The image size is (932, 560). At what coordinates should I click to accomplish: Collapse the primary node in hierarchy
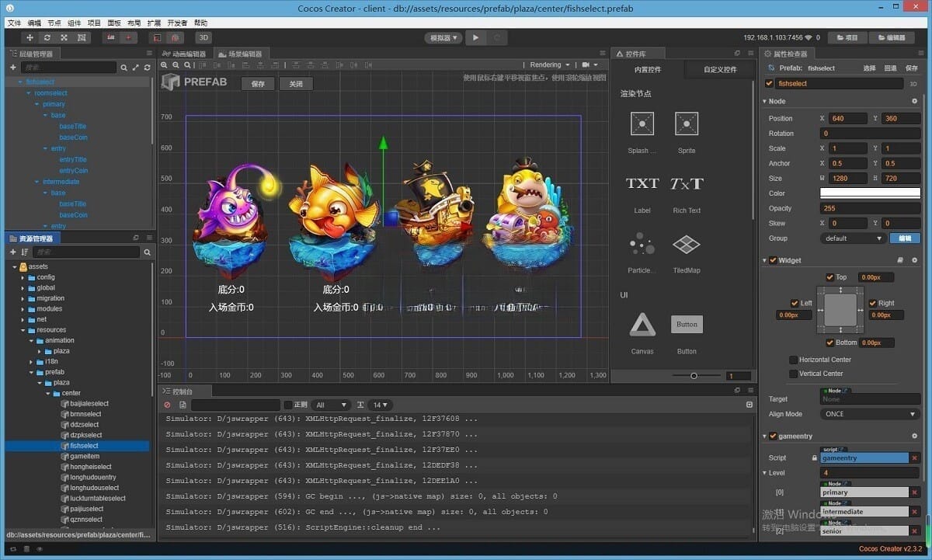(37, 104)
